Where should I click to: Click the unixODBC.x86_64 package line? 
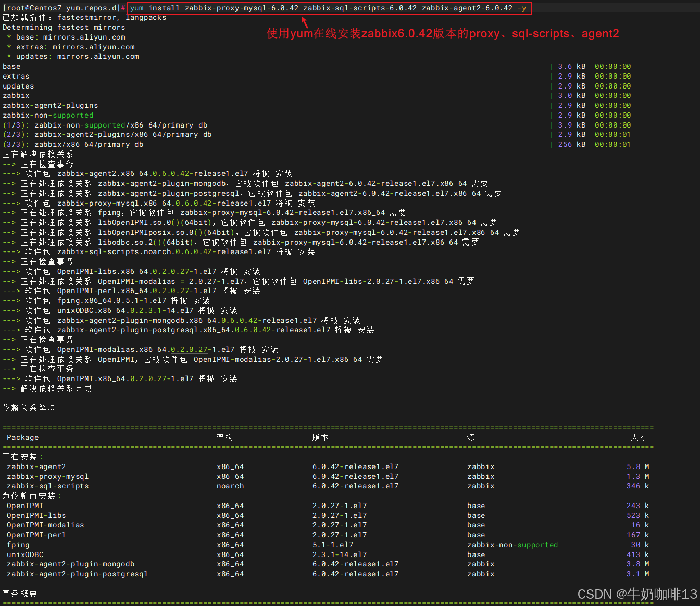click(120, 311)
